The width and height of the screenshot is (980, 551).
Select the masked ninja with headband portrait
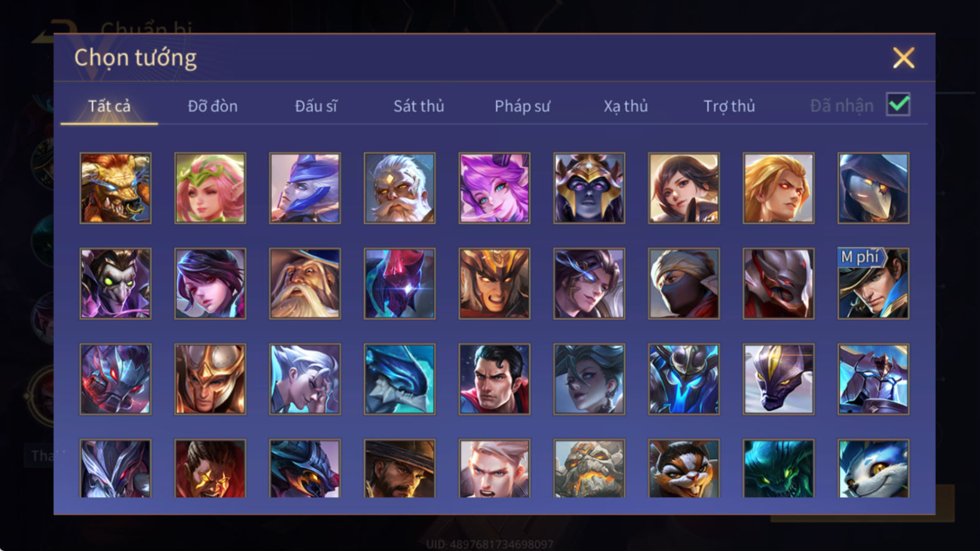point(684,284)
